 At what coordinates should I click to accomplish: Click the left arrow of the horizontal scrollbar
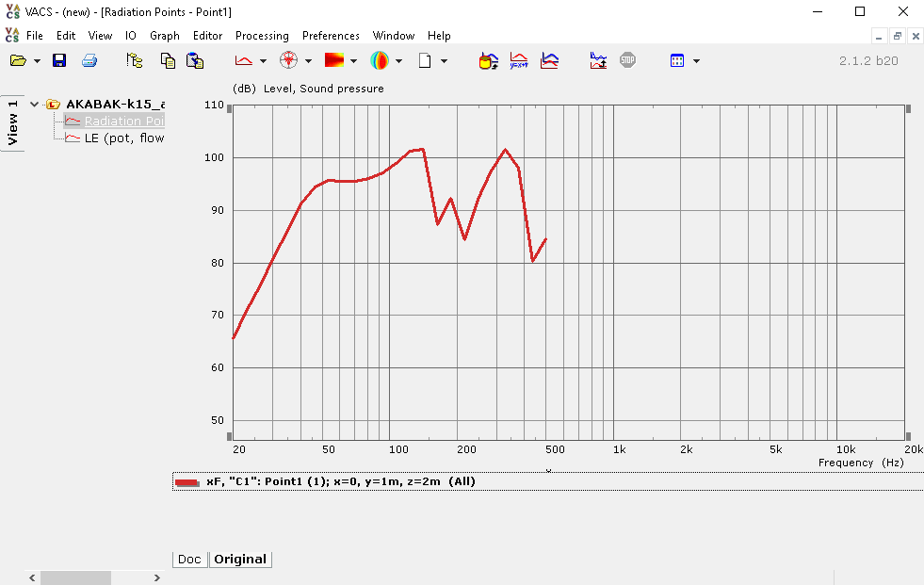32,577
